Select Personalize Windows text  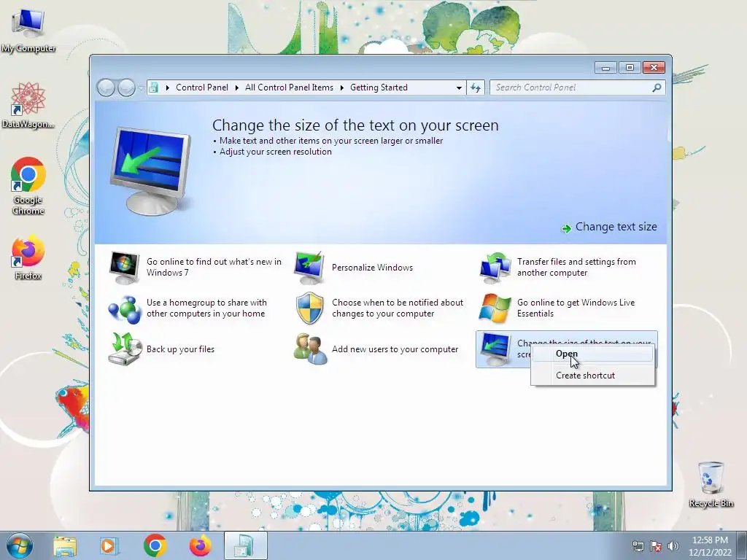point(372,268)
